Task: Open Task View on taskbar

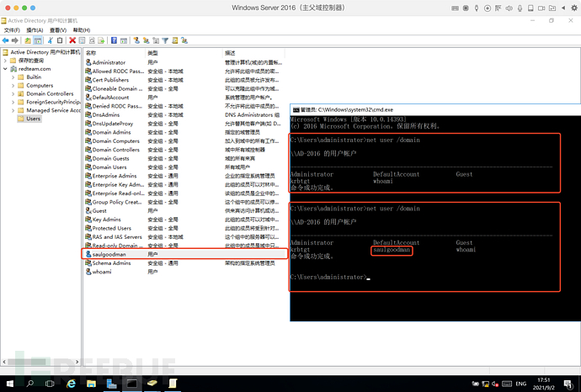Action: click(x=50, y=384)
